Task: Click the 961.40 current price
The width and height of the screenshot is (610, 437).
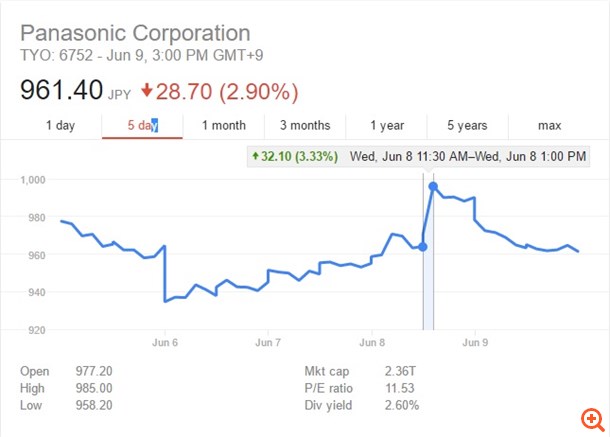Action: (x=62, y=91)
